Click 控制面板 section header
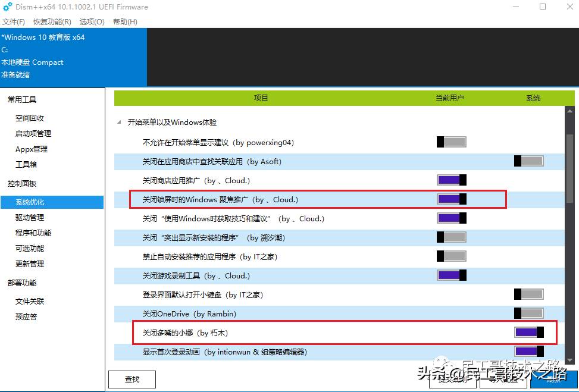The height and width of the screenshot is (392, 579). pyautogui.click(x=22, y=183)
